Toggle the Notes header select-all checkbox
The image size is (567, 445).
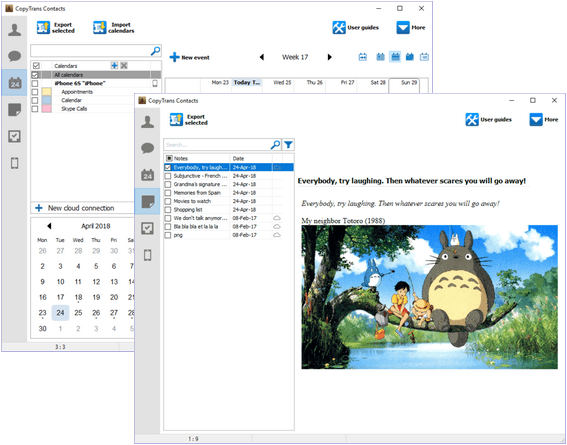tap(169, 158)
